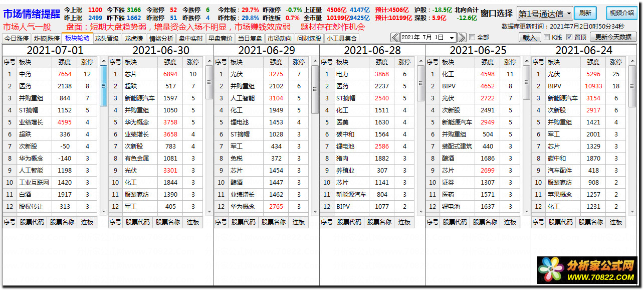
Task: Switch to the 市场动向 tab
Action: pyautogui.click(x=280, y=38)
